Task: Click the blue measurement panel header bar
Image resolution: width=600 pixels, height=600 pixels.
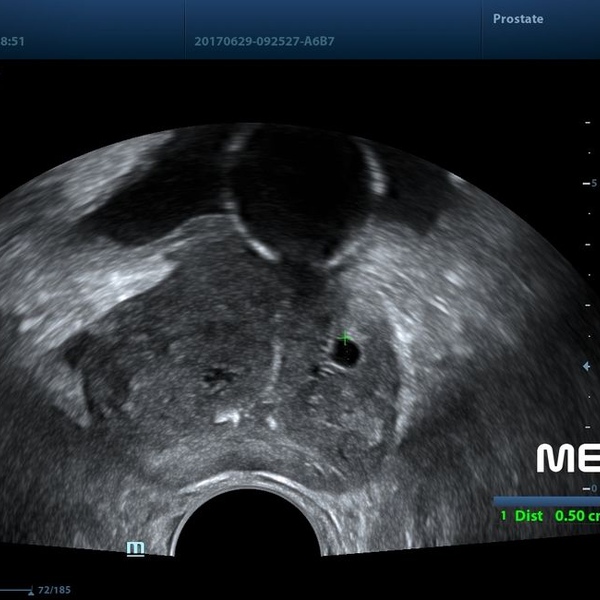Action: point(546,501)
